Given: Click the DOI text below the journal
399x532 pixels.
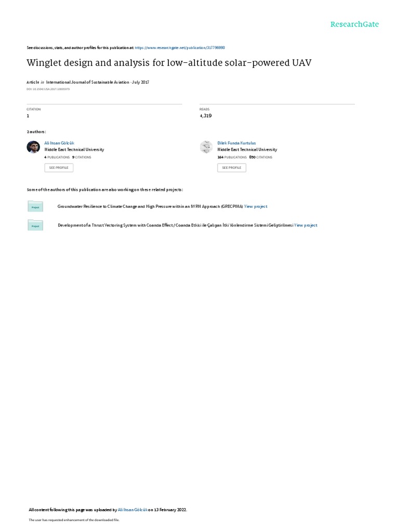Looking at the screenshot, I should pos(48,89).
